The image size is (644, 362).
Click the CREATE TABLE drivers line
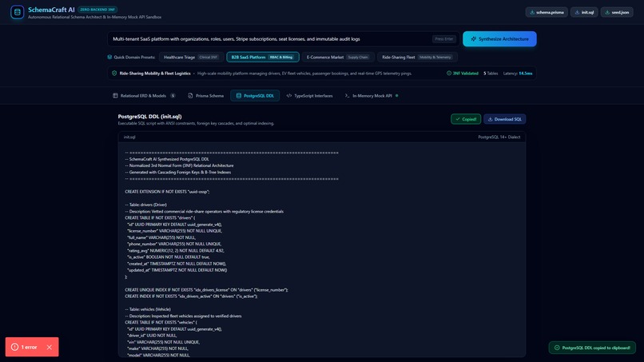point(160,218)
